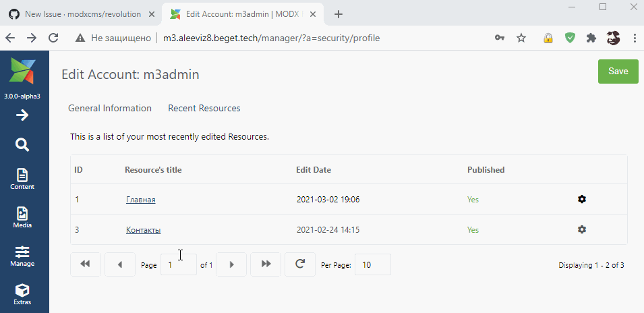Switch to New Issue GitHub tab
This screenshot has width=644, height=313.
(78, 14)
